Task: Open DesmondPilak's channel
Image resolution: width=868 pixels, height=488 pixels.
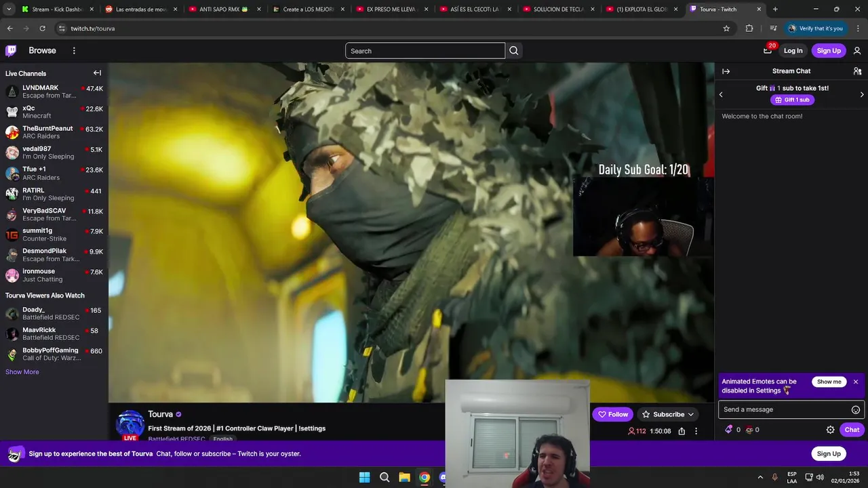Action: point(54,255)
